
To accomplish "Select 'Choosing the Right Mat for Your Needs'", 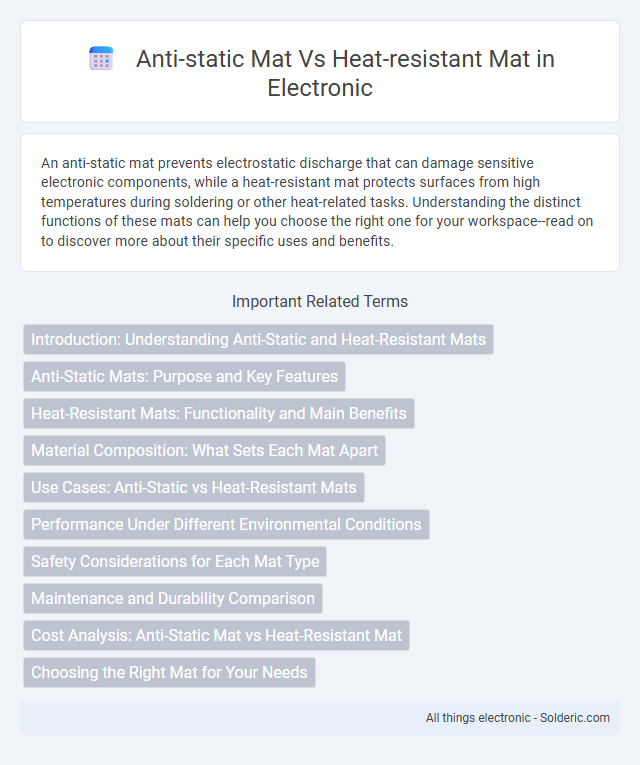I will (x=169, y=673).
